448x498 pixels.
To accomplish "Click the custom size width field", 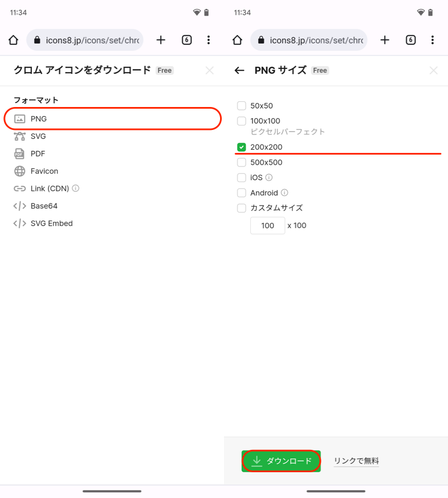I will 268,226.
